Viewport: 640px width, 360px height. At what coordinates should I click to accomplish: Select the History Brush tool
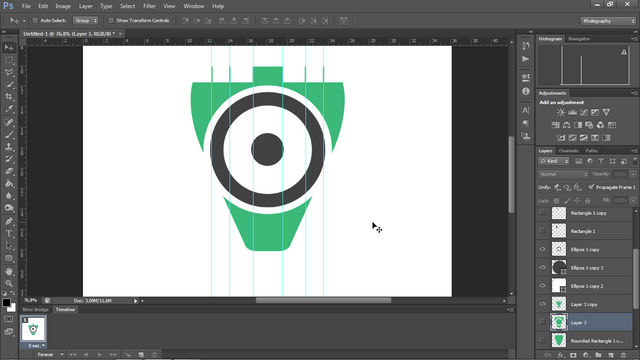click(9, 159)
